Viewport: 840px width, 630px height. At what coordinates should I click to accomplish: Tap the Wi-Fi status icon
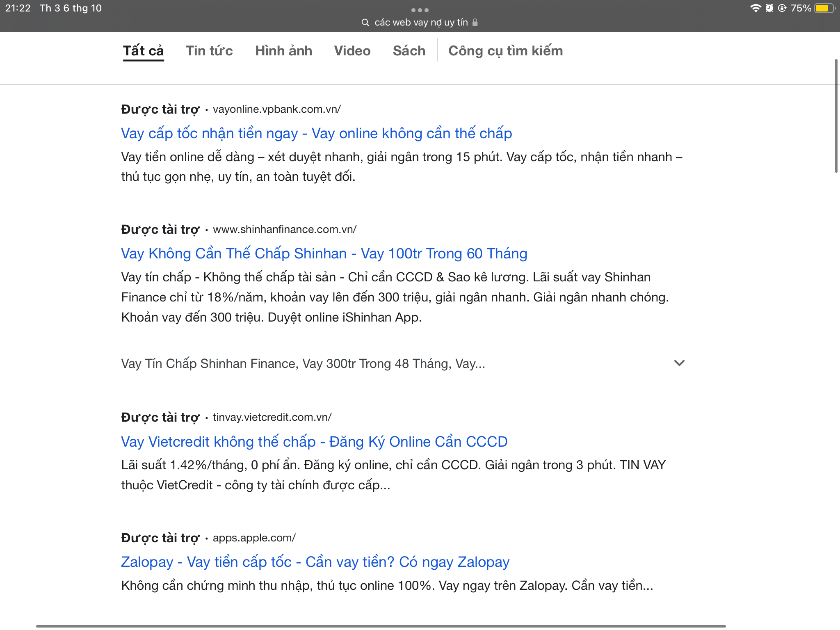click(x=756, y=8)
